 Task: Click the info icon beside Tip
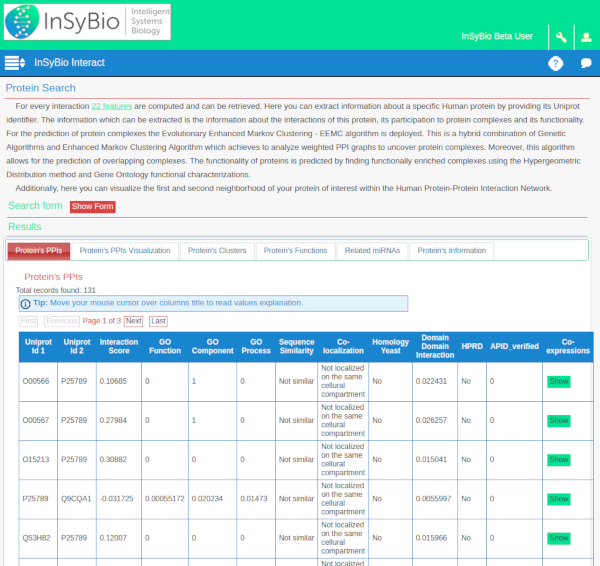[25, 302]
